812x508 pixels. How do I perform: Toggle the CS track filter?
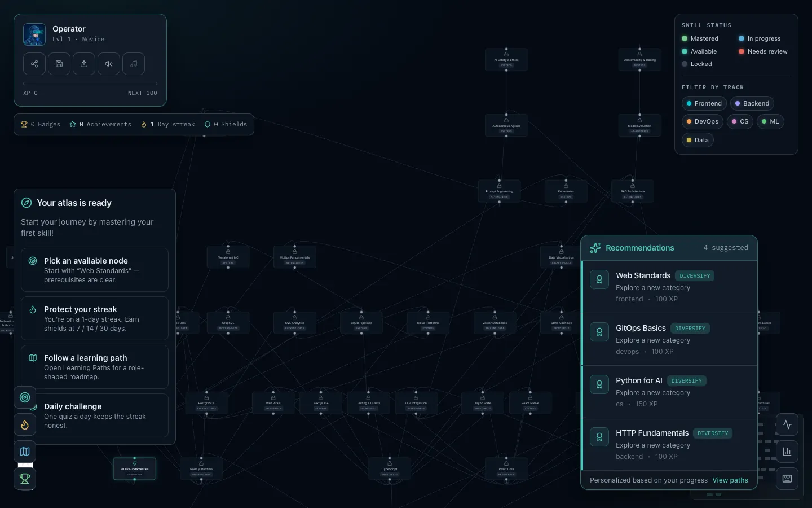pos(740,121)
